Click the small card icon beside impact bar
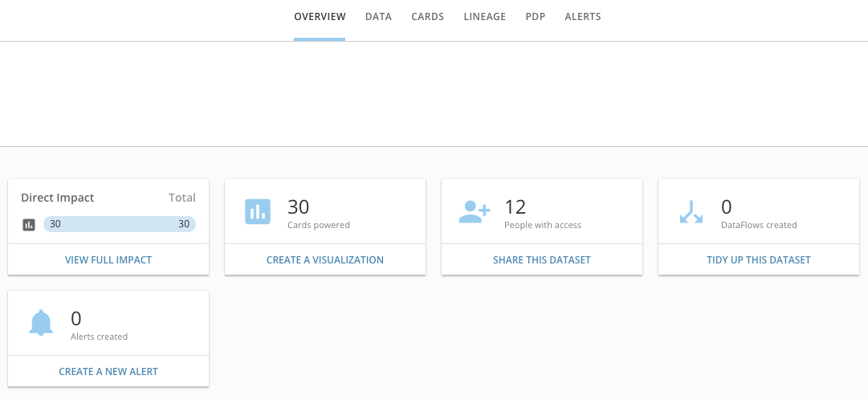The width and height of the screenshot is (868, 400). (x=29, y=225)
